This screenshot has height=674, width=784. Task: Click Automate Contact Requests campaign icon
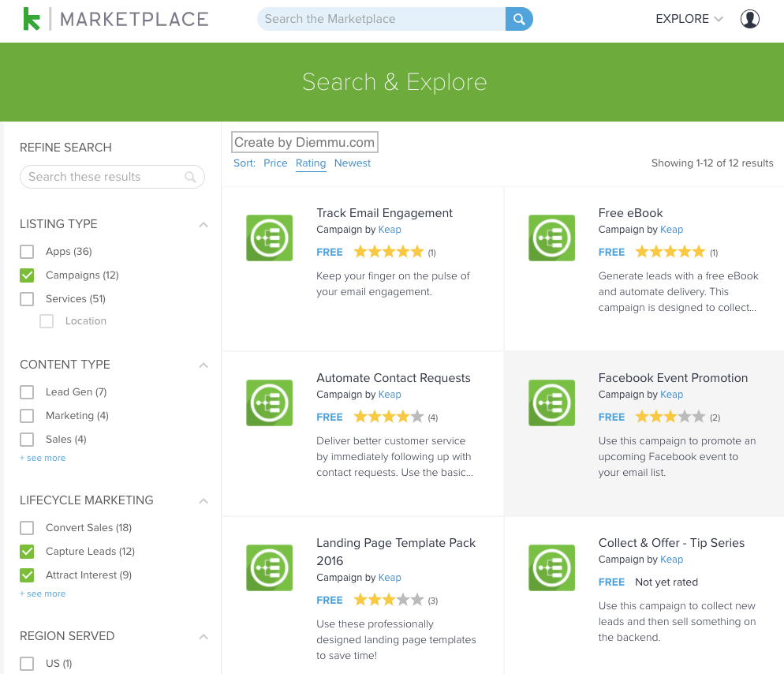point(270,403)
